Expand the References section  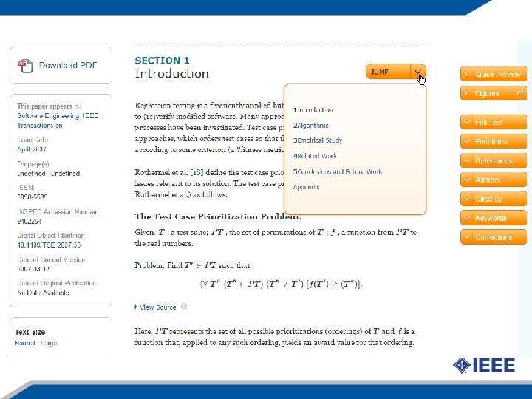[494, 160]
